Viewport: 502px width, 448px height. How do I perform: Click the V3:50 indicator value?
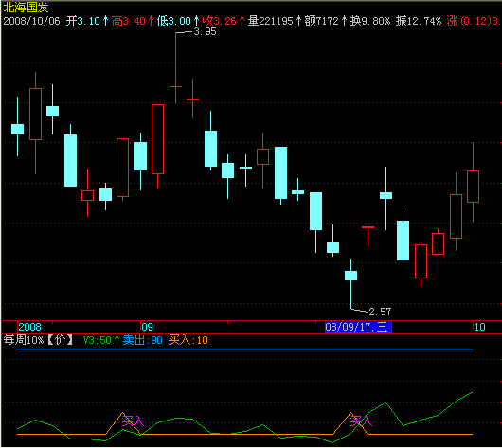point(98,340)
